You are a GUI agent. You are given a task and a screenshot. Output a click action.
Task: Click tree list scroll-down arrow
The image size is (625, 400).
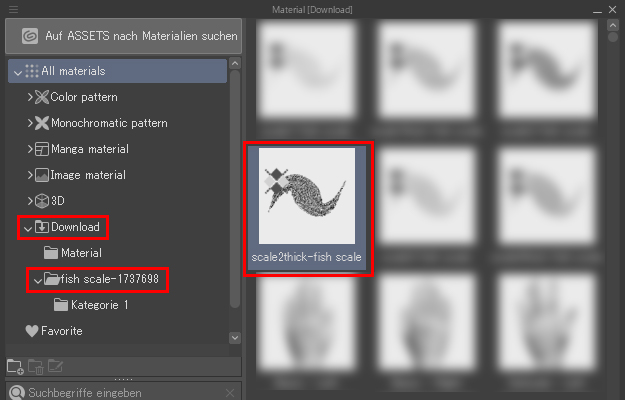(235, 338)
